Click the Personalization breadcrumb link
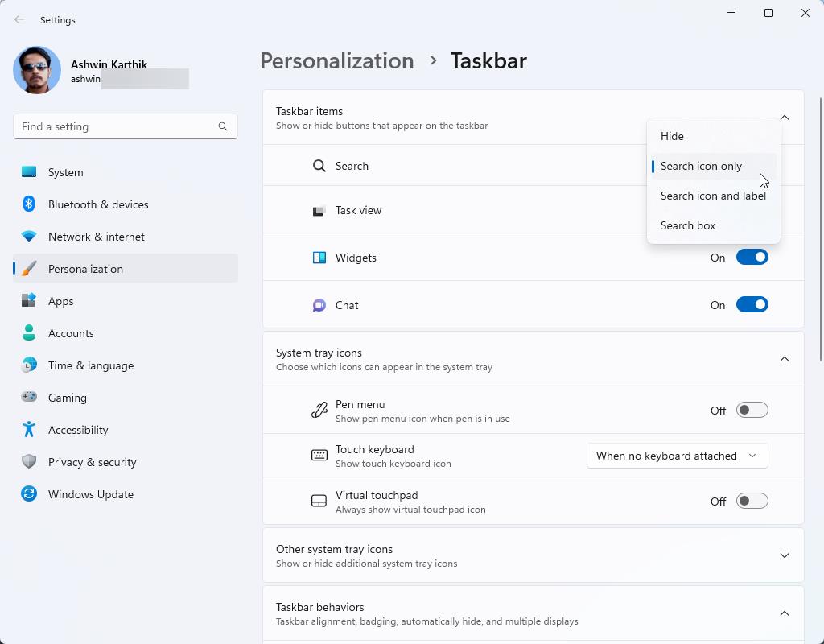The image size is (824, 644). tap(337, 61)
